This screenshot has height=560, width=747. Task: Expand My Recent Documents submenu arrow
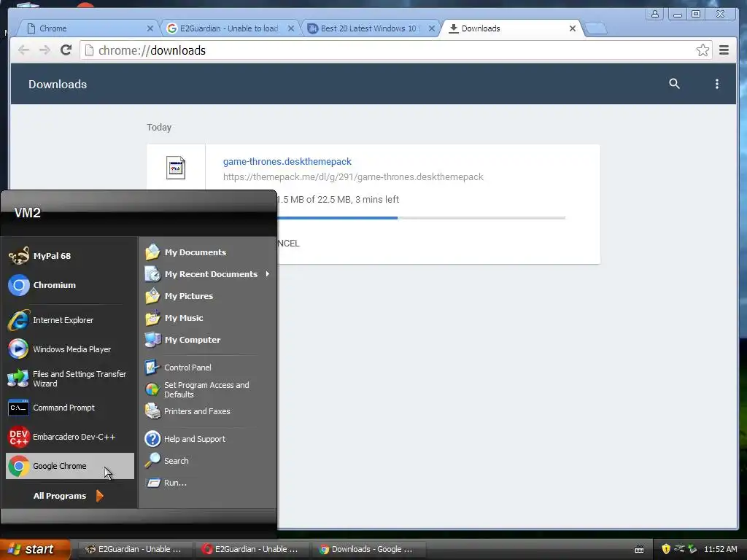click(267, 274)
